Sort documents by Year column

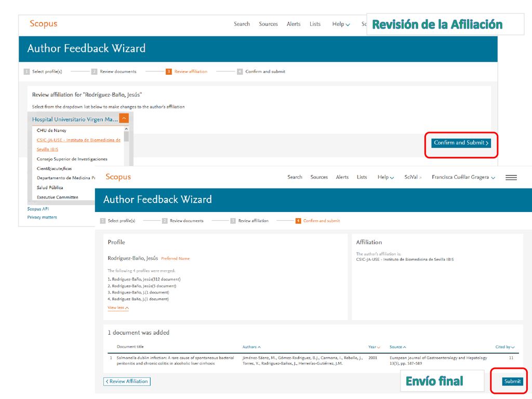click(x=374, y=347)
